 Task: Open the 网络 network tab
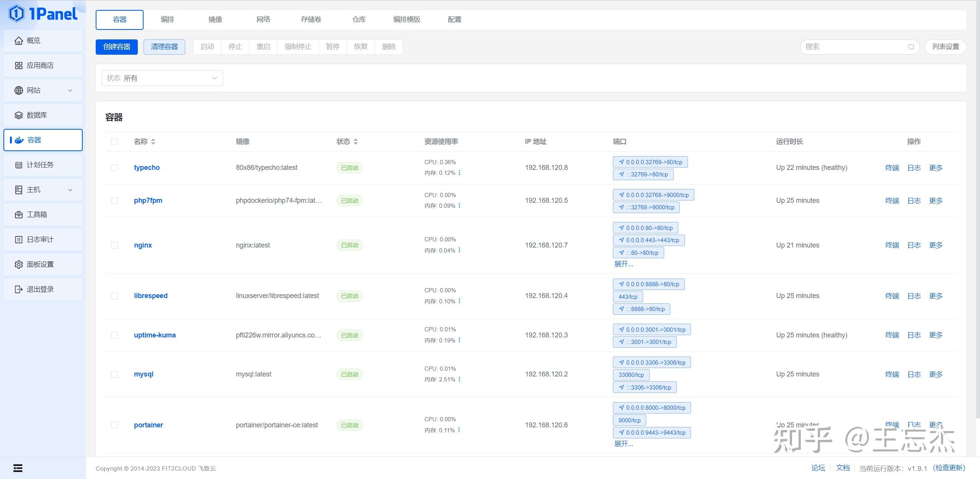click(263, 19)
